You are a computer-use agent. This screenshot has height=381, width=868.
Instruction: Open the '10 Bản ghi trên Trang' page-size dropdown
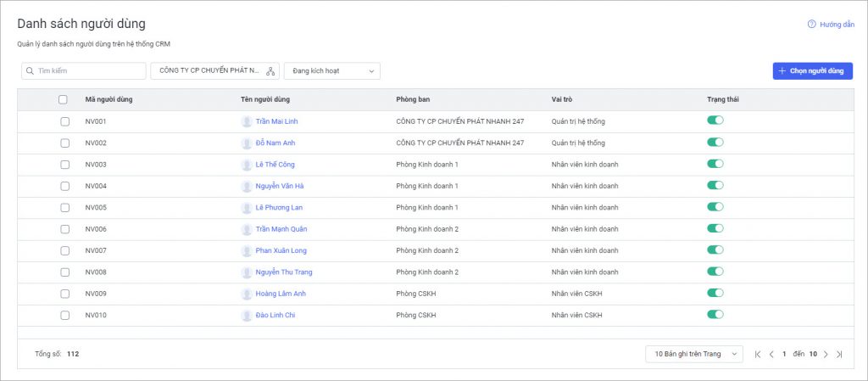tap(694, 354)
